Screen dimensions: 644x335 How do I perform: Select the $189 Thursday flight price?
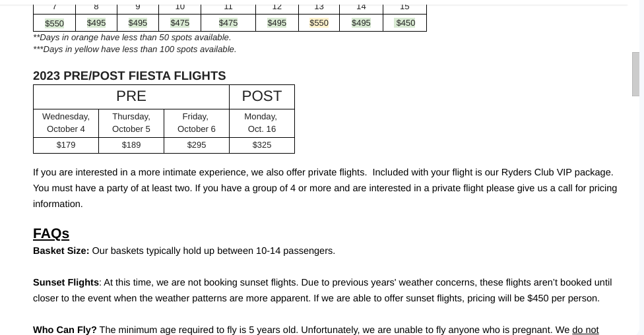[131, 145]
